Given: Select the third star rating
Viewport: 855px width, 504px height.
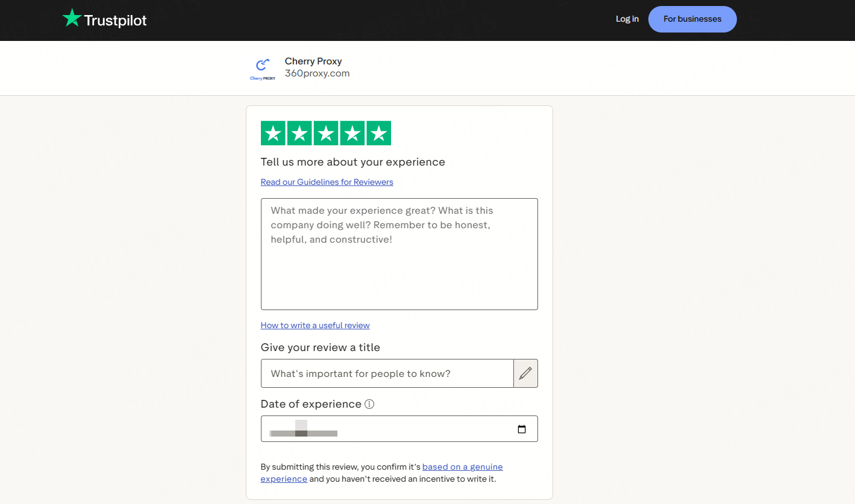Looking at the screenshot, I should coord(326,133).
